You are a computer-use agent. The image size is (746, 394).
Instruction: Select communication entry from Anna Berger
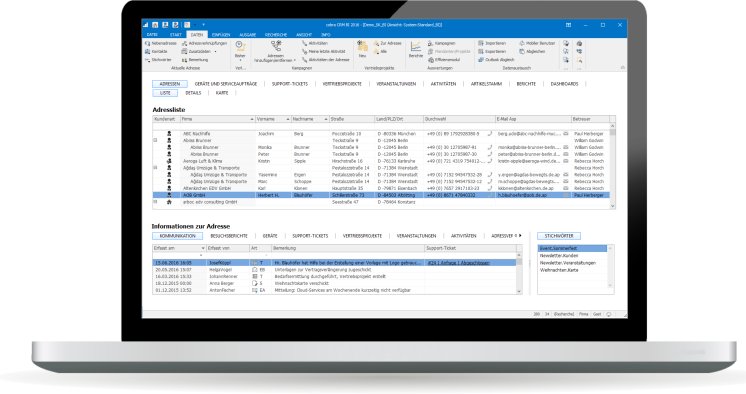coord(334,283)
